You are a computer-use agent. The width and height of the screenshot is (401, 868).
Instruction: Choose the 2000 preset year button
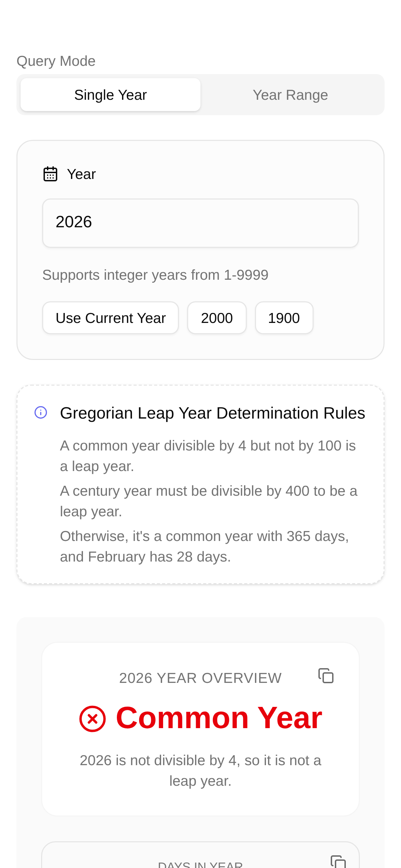(217, 318)
